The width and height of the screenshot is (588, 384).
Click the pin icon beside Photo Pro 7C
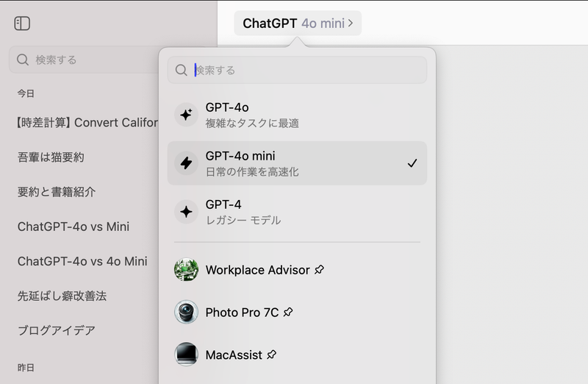click(x=288, y=312)
